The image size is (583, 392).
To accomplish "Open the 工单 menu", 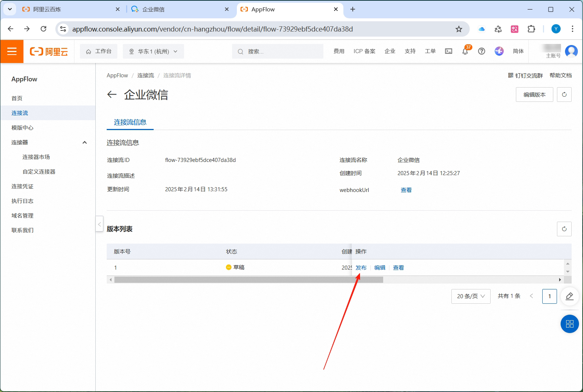I will 430,51.
